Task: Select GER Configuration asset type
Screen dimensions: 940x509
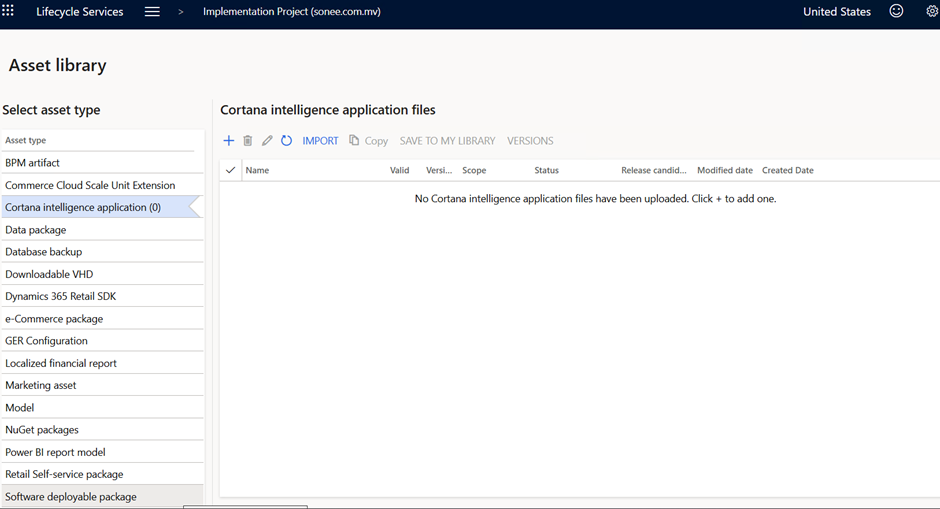Action: point(103,341)
